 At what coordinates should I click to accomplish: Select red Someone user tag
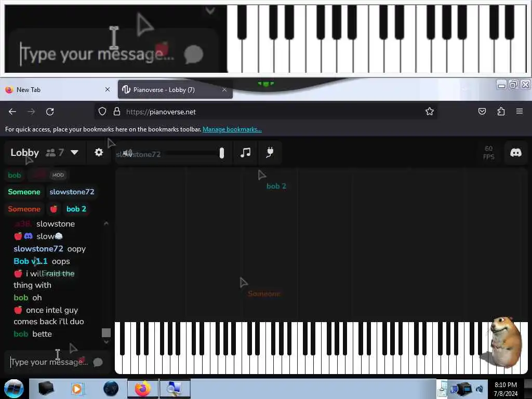pyautogui.click(x=24, y=209)
